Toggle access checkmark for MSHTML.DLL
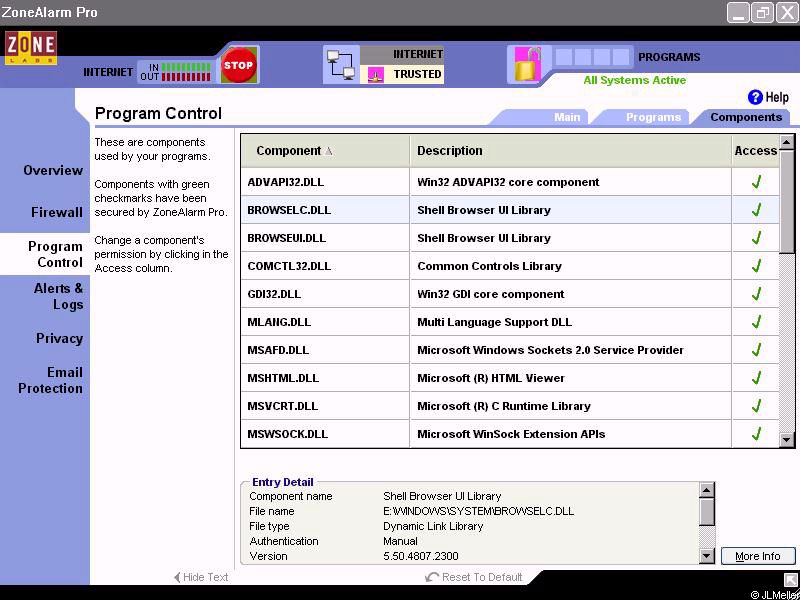The height and width of the screenshot is (600, 800). tap(756, 378)
